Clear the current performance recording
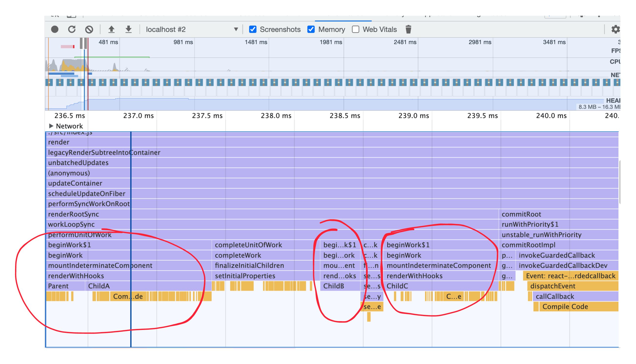This screenshot has height=364, width=636. 89,29
